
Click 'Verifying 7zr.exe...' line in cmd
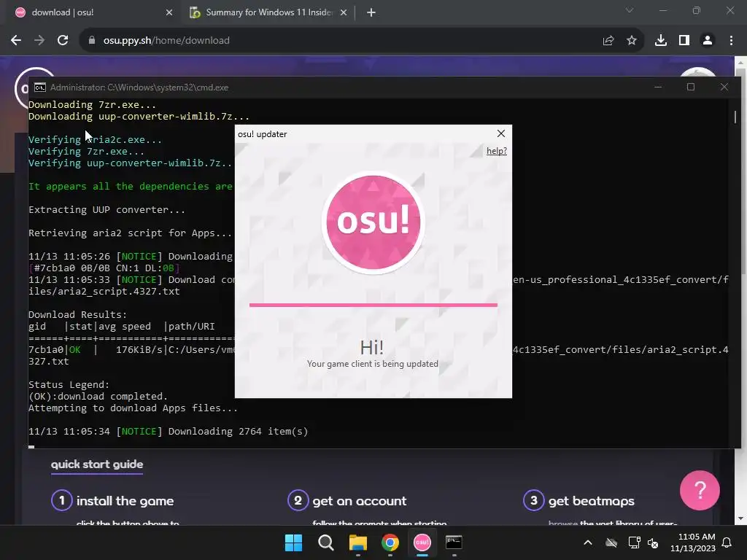coord(86,152)
